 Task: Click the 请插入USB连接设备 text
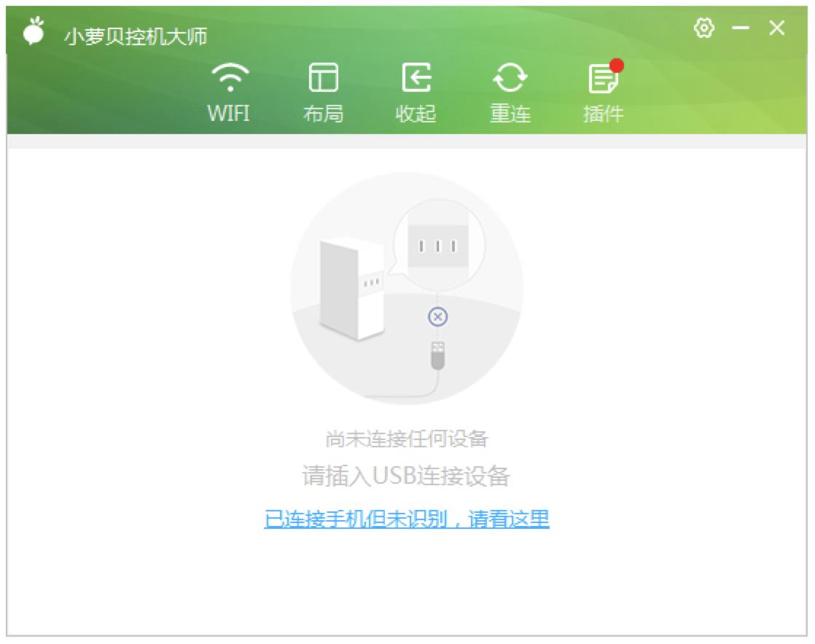point(406,476)
